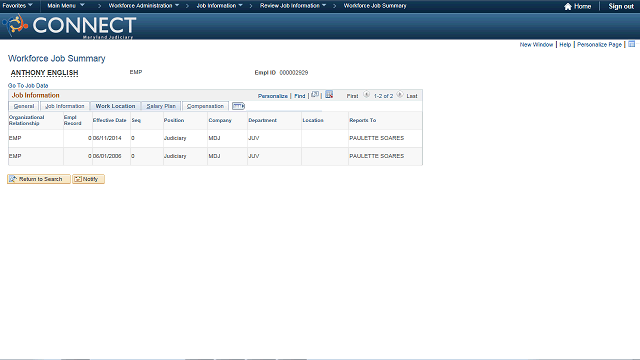Viewport: 640px width, 360px height.
Task: Click the Effective Date column header
Action: 109,120
